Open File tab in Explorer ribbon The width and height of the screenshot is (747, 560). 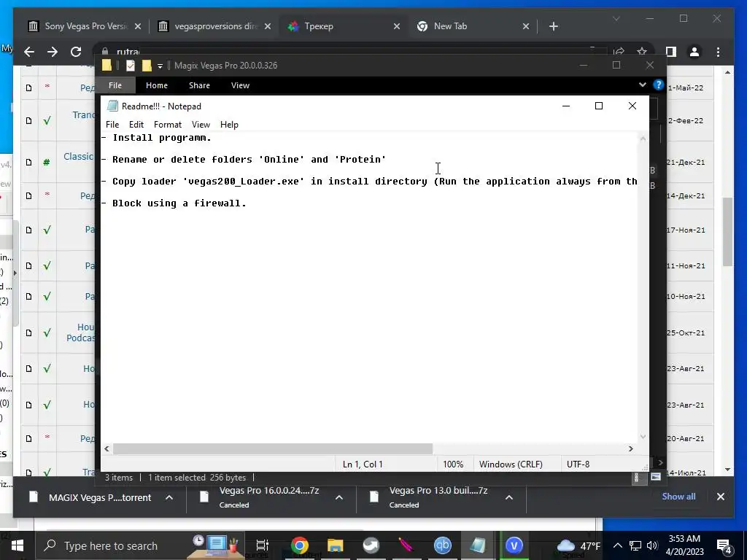(x=115, y=85)
